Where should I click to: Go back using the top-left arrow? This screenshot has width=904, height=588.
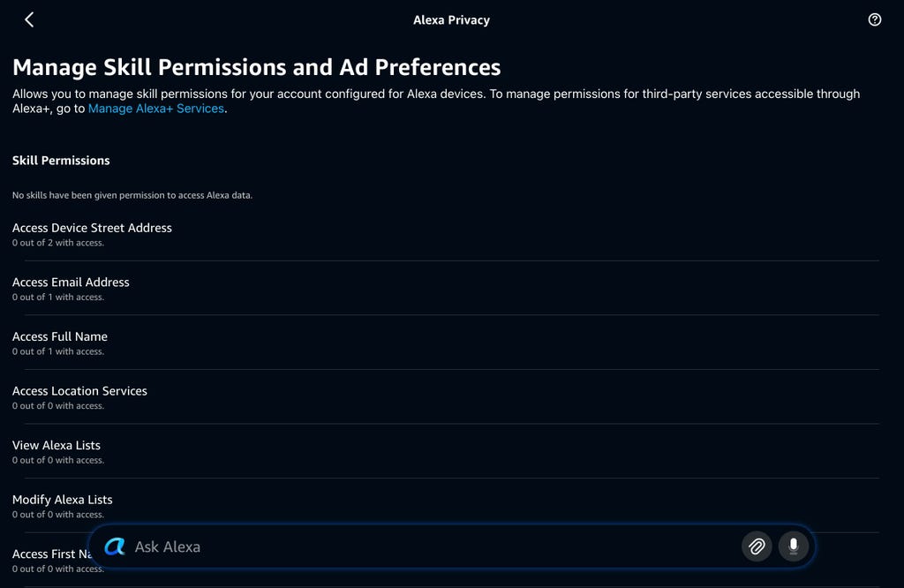29,19
